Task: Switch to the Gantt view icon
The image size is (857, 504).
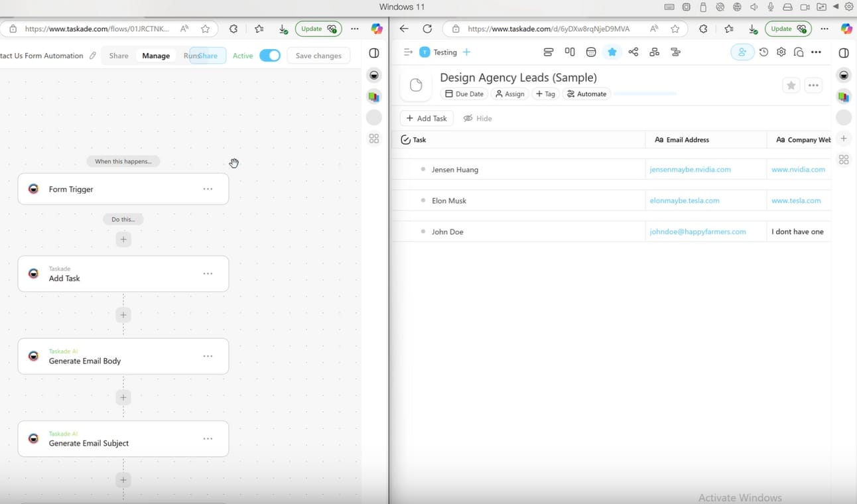Action: click(x=676, y=52)
